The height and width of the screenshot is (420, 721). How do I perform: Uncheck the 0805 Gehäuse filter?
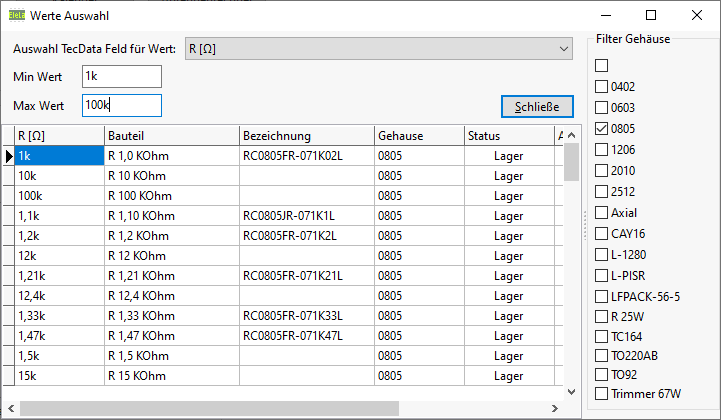pos(602,129)
